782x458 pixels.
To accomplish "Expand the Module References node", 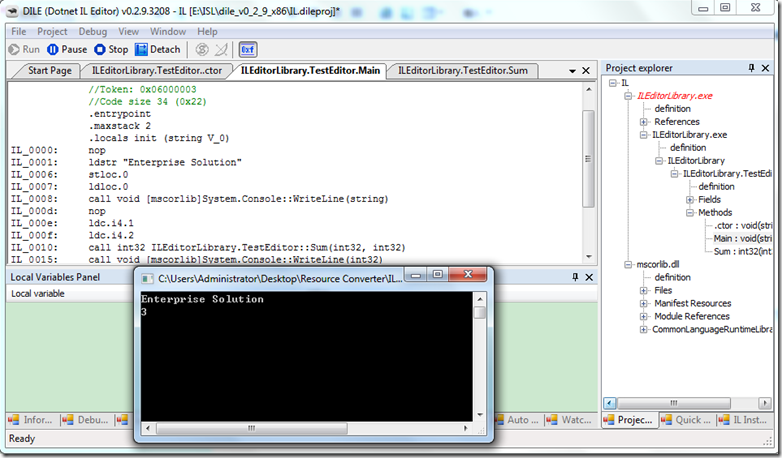I will (x=643, y=316).
